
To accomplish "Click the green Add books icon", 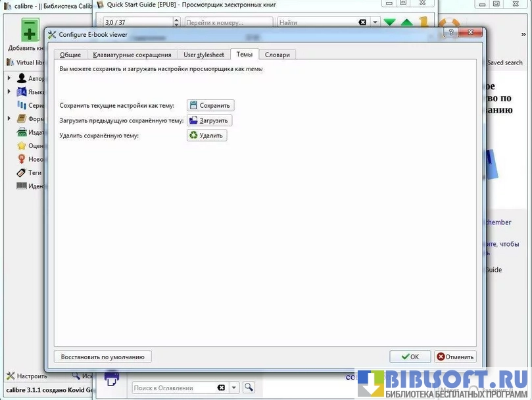I will click(x=30, y=30).
